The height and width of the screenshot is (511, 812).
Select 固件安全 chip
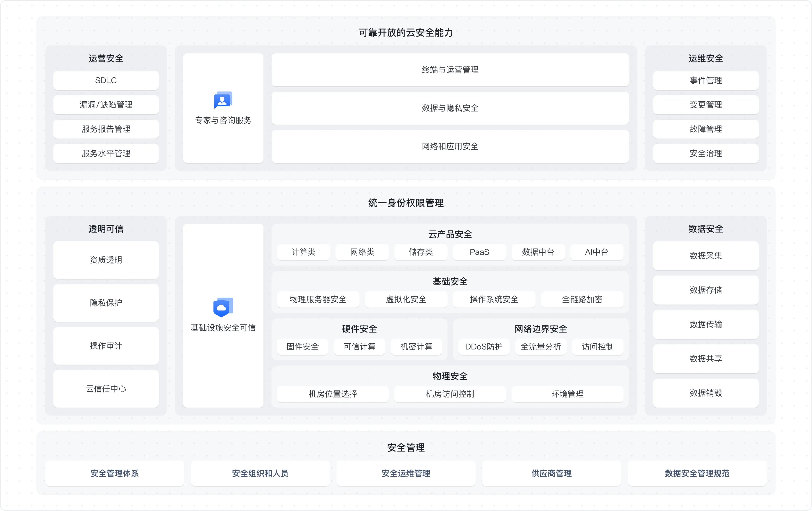point(303,346)
